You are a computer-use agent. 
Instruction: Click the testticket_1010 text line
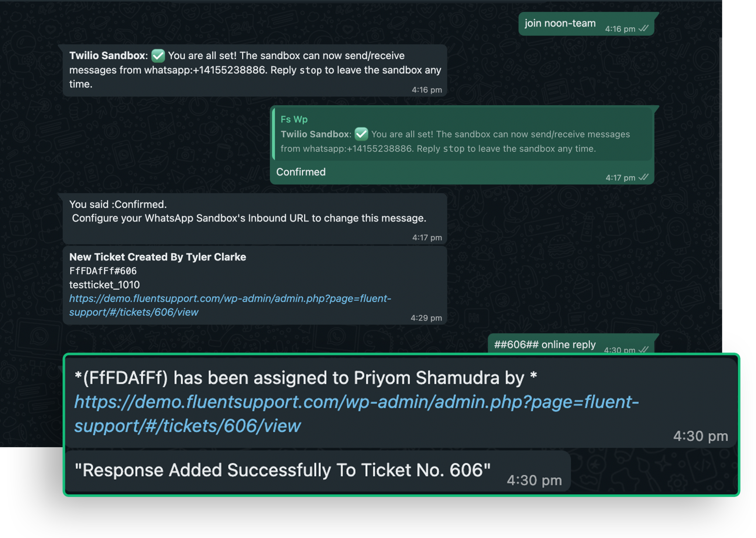104,285
